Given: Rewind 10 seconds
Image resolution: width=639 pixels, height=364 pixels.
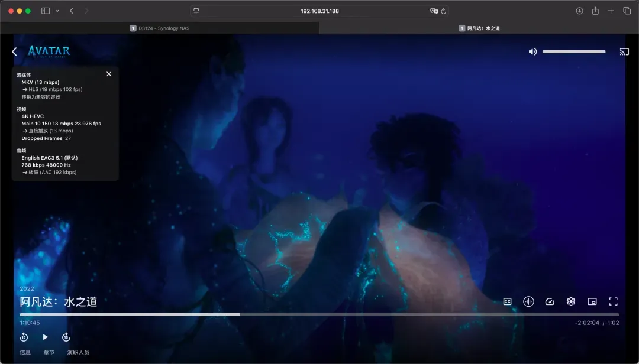Looking at the screenshot, I should tap(24, 337).
